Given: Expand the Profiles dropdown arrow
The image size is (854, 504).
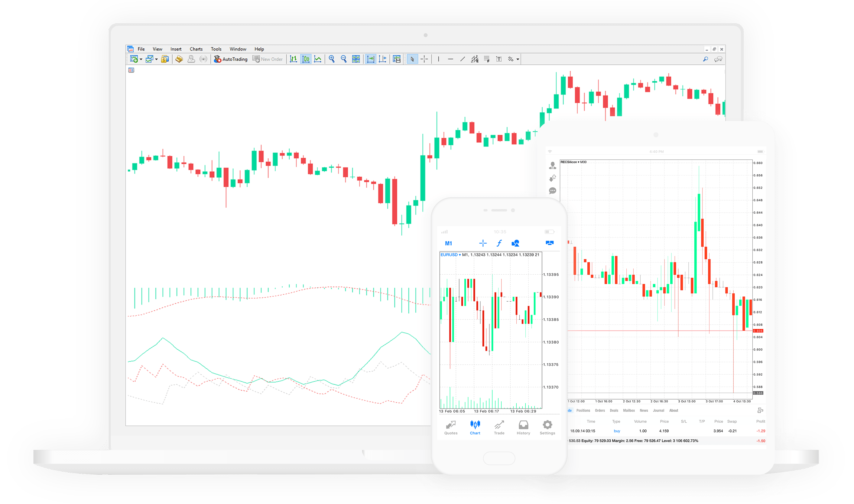Looking at the screenshot, I should coord(156,60).
